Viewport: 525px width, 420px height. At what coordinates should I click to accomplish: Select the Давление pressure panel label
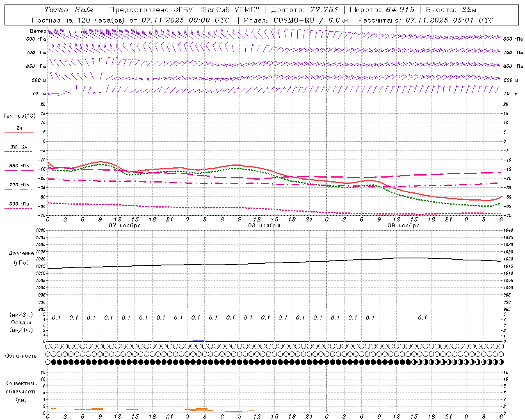point(21,253)
